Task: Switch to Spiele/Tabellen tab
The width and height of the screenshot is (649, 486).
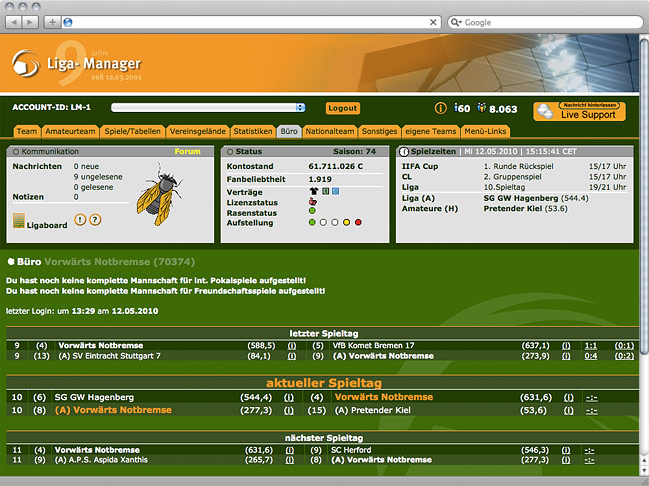Action: pos(132,131)
